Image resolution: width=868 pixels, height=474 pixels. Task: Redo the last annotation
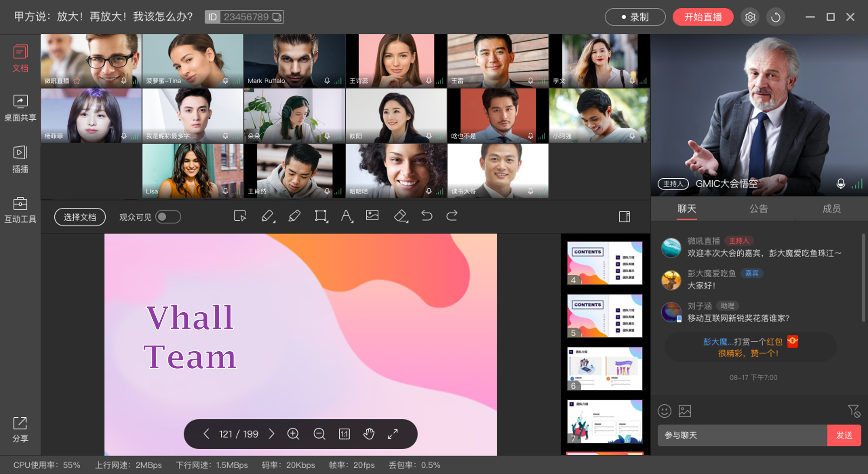[x=452, y=216]
